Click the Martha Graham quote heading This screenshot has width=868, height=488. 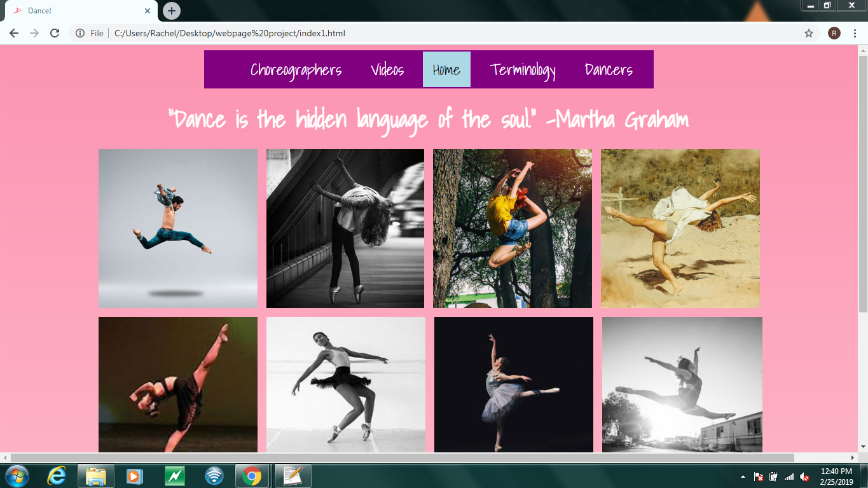pos(429,120)
